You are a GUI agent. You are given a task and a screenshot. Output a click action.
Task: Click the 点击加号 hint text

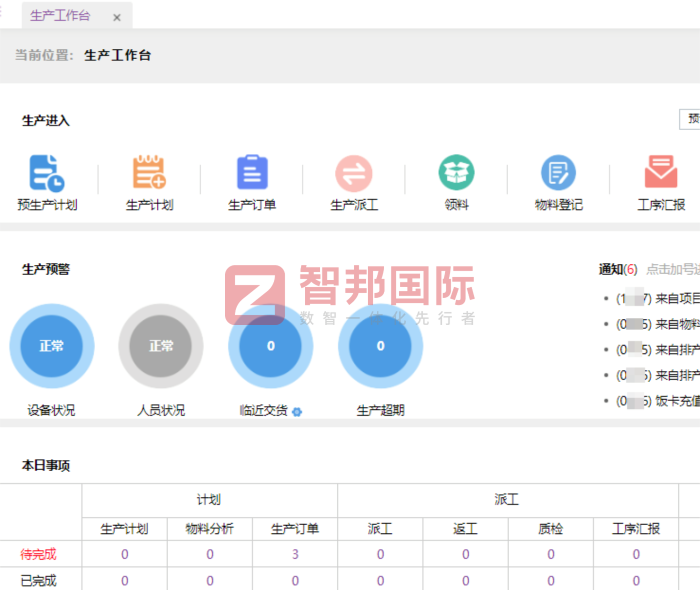[673, 269]
